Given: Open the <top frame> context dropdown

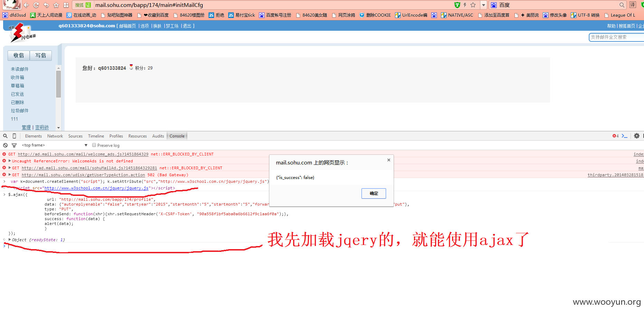Looking at the screenshot, I should click(55, 145).
